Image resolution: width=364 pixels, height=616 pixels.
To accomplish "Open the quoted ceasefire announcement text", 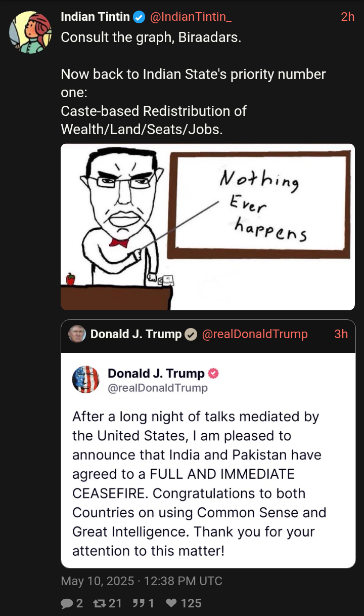I will [199, 484].
